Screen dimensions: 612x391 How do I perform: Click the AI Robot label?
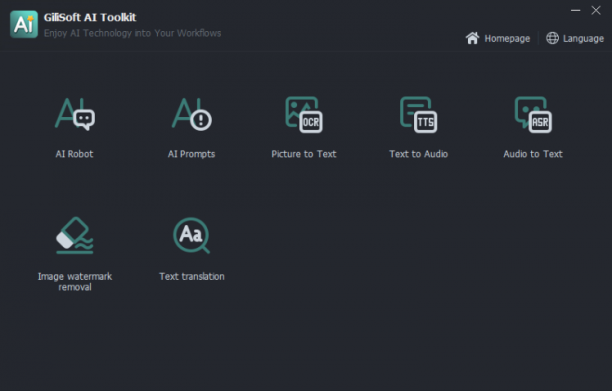pyautogui.click(x=75, y=154)
